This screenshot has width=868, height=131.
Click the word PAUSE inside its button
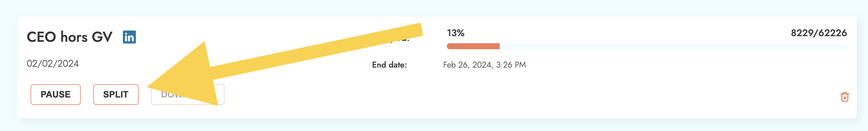point(56,95)
